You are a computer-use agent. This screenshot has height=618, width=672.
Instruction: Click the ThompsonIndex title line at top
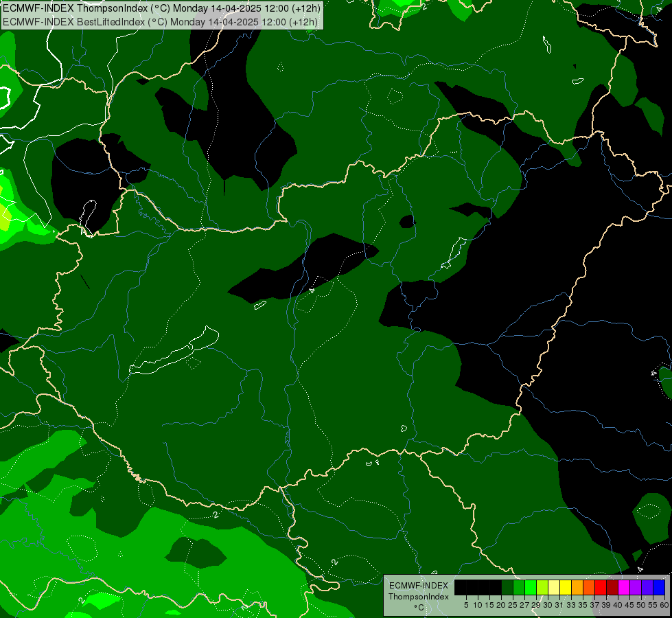(x=161, y=8)
